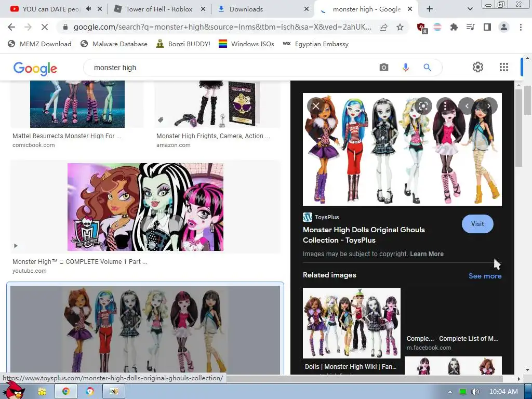Open the ToysPlus source link
Image resolution: width=532 pixels, height=399 pixels.
[x=321, y=217]
